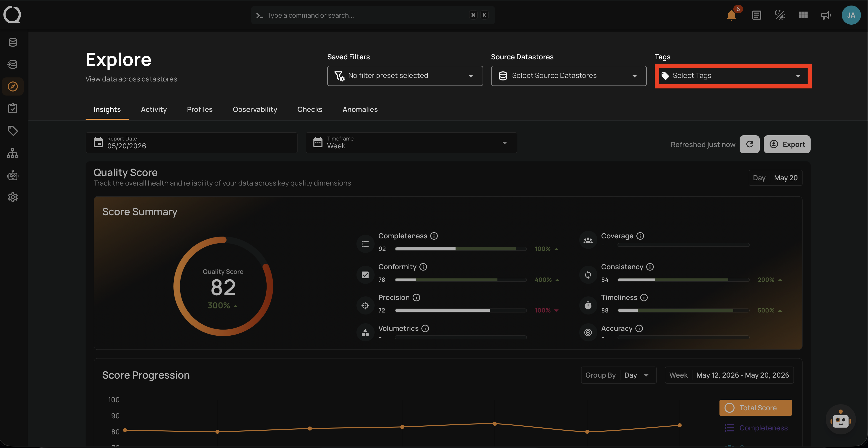Open the tags sidebar icon

coord(13,130)
